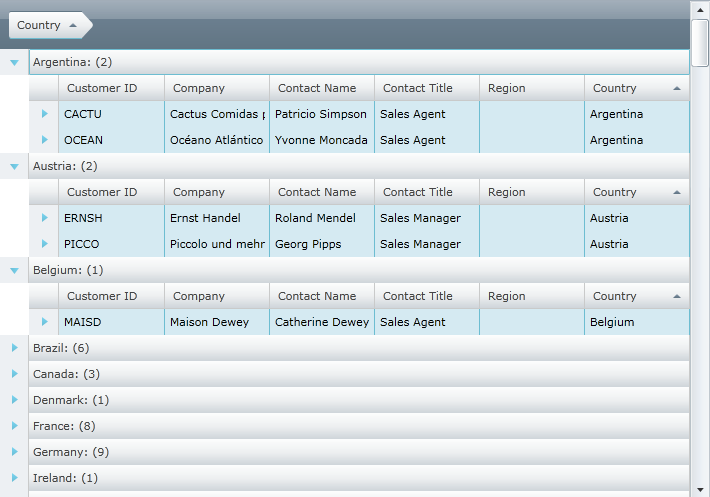
Task: Click the Austria: (2) group header
Action: coord(359,166)
